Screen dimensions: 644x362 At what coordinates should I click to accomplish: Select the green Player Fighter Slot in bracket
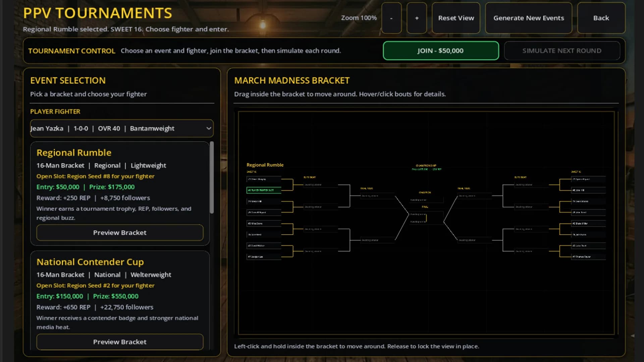pos(264,190)
